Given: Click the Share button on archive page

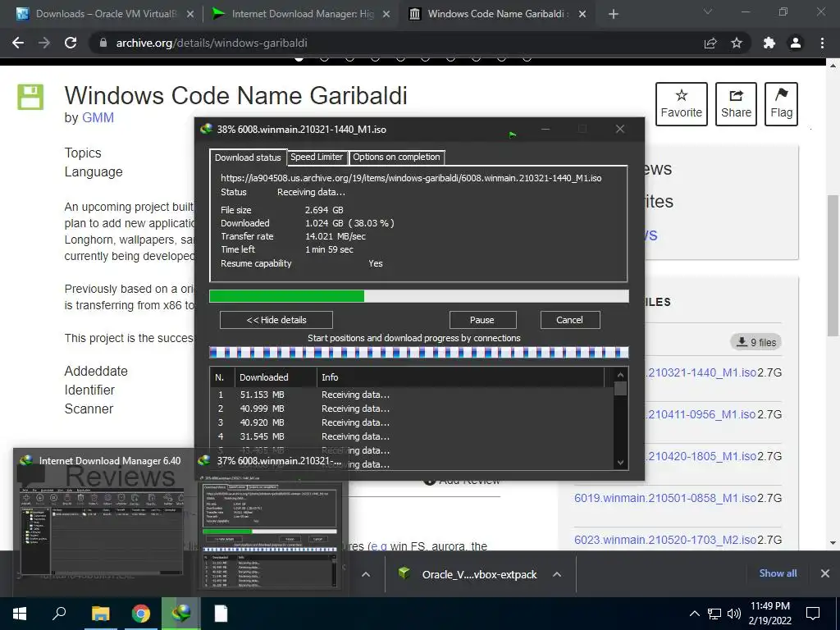Looking at the screenshot, I should point(736,104).
